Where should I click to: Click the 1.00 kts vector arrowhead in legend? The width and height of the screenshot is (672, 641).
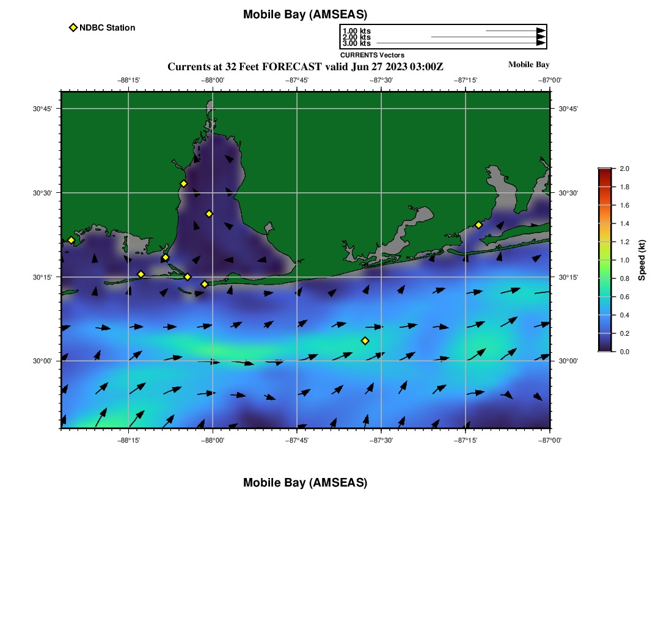click(x=541, y=31)
